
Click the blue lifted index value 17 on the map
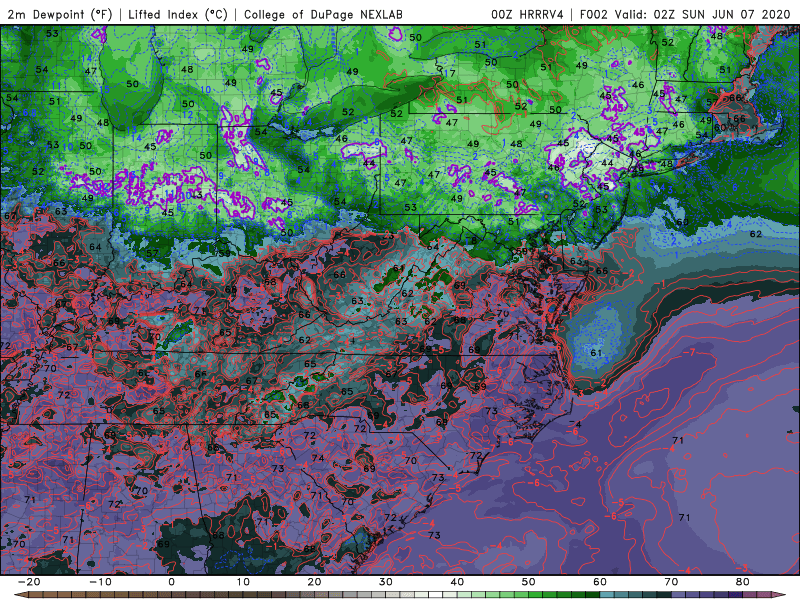[x=449, y=73]
